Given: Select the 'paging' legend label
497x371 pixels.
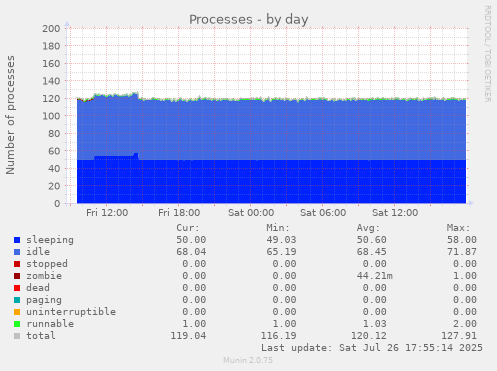Looking at the screenshot, I should point(44,300).
